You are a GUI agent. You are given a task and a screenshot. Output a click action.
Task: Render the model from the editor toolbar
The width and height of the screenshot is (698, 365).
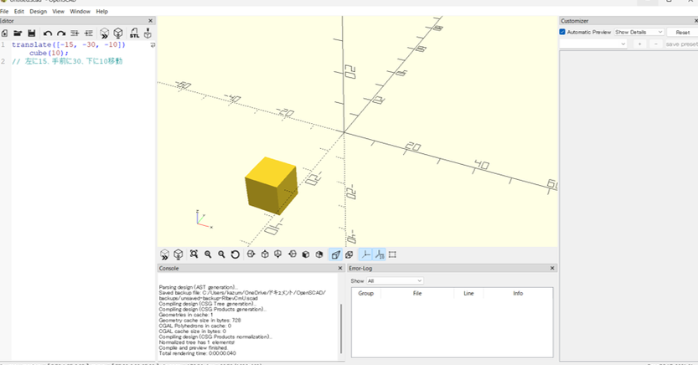click(118, 33)
